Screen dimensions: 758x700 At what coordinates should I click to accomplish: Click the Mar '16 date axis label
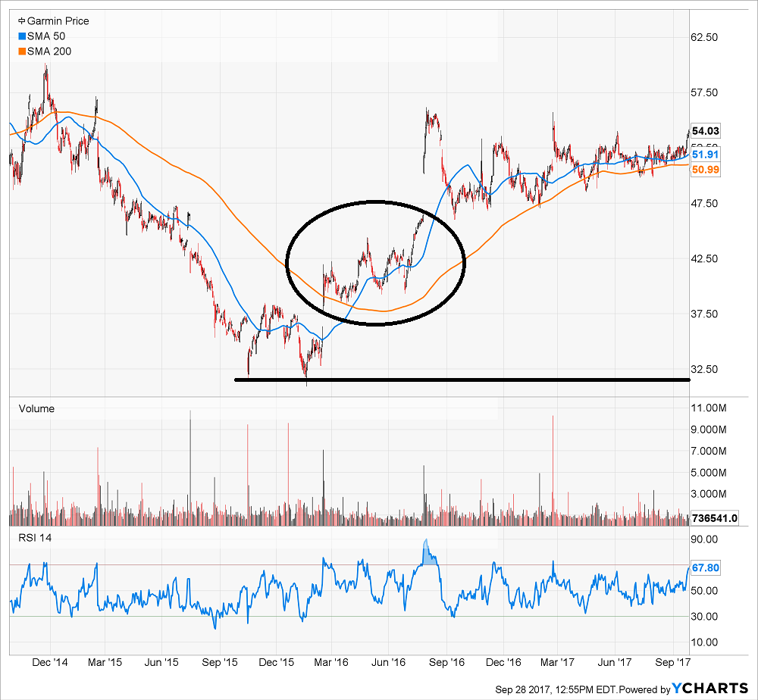click(331, 662)
